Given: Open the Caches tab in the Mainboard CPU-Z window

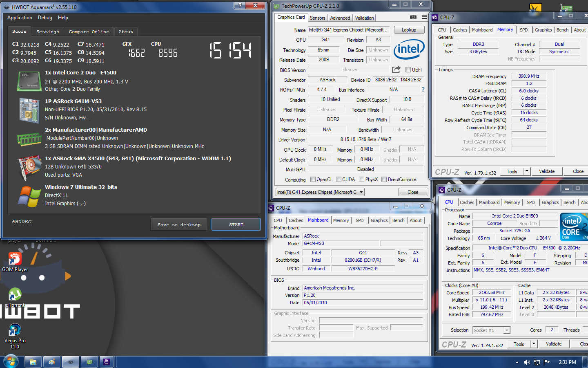Looking at the screenshot, I should coord(296,220).
